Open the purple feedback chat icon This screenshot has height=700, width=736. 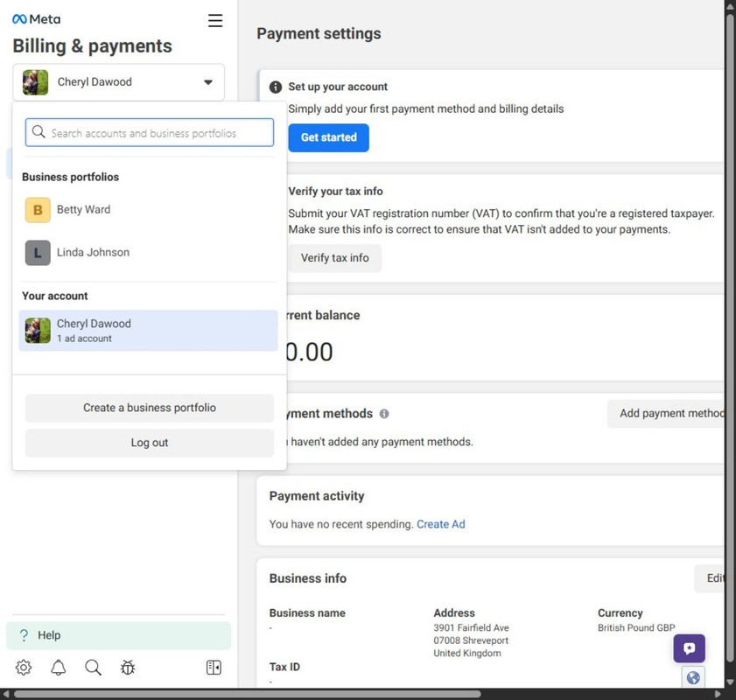(689, 648)
